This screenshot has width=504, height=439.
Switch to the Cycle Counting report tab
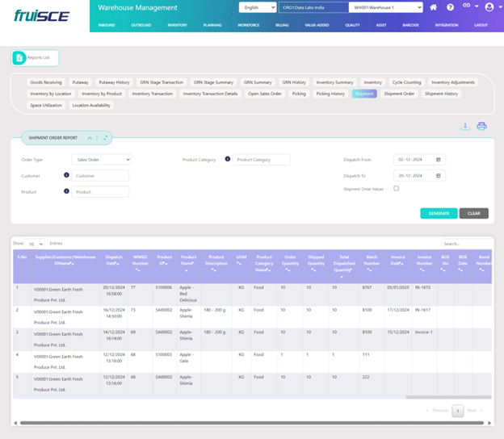[x=406, y=82]
